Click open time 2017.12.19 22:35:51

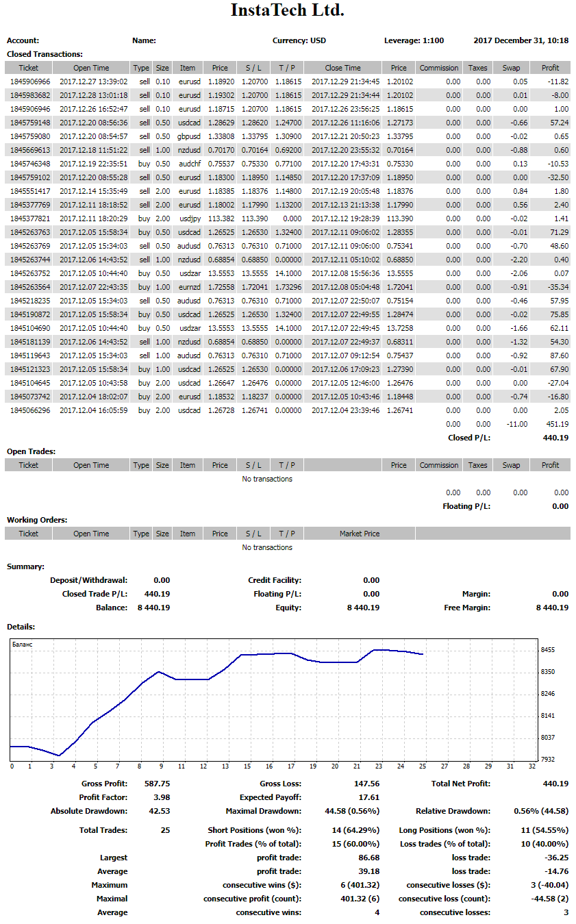[x=94, y=164]
